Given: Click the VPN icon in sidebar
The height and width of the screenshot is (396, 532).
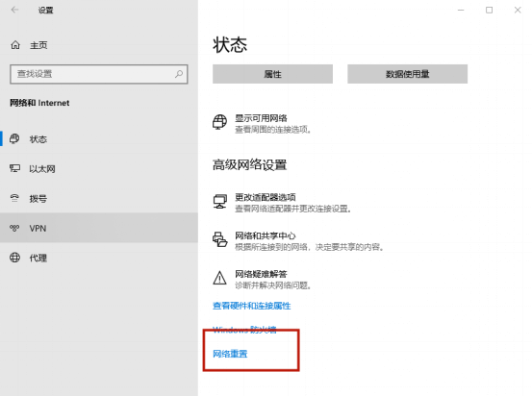Looking at the screenshot, I should [x=14, y=228].
